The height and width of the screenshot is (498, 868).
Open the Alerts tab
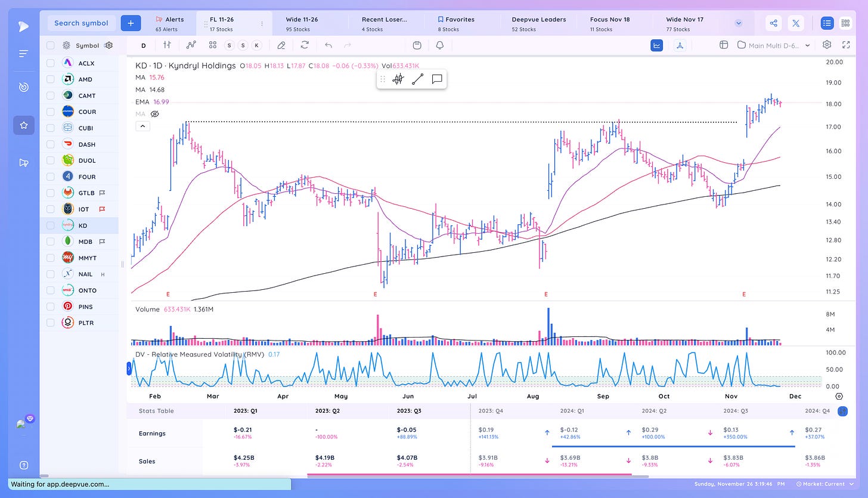click(x=170, y=24)
